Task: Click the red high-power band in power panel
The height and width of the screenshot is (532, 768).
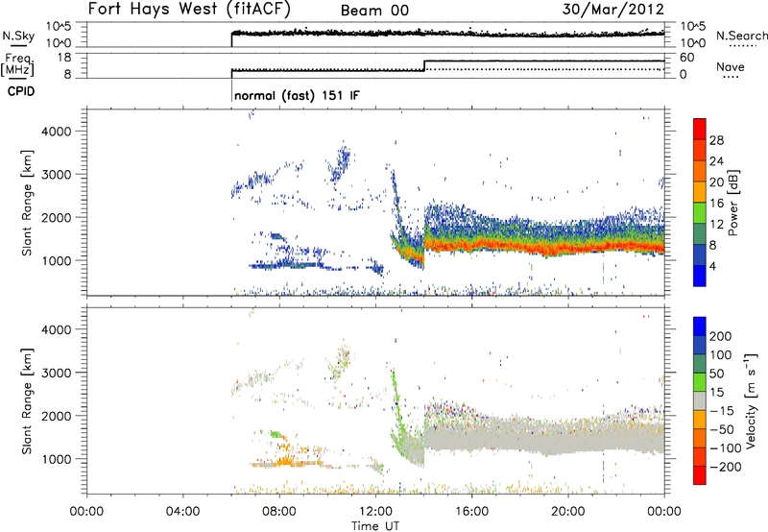Action: (x=543, y=247)
